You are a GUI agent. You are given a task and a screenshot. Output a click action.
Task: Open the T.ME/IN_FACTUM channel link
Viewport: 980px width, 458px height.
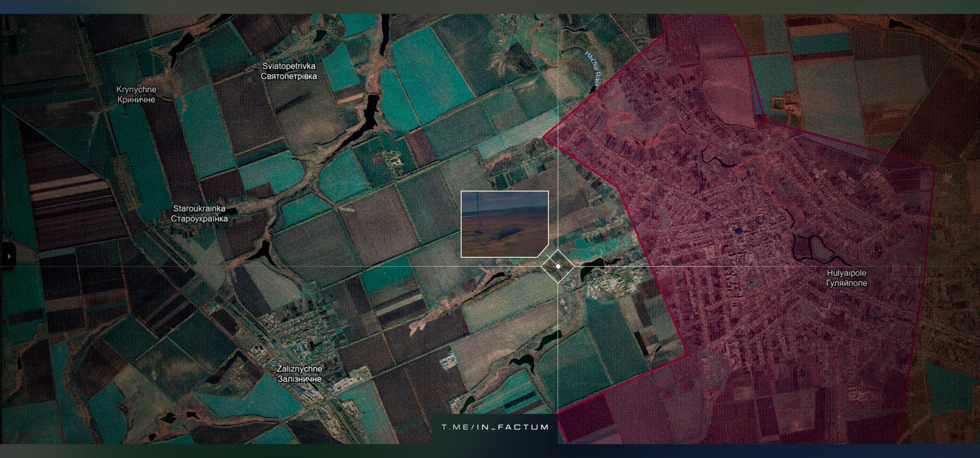click(x=495, y=427)
